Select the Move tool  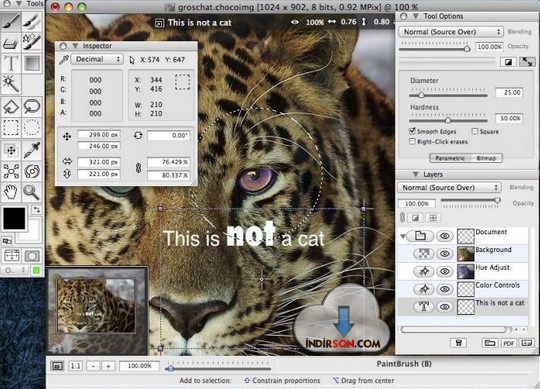pos(11,150)
